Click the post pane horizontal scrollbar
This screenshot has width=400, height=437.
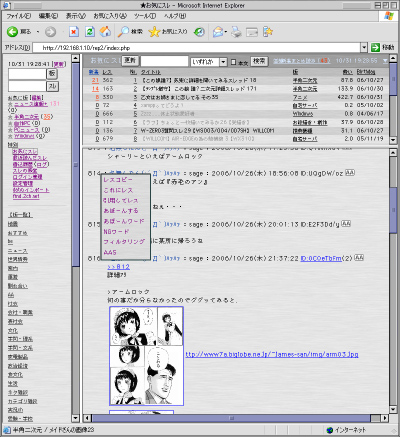[232, 418]
